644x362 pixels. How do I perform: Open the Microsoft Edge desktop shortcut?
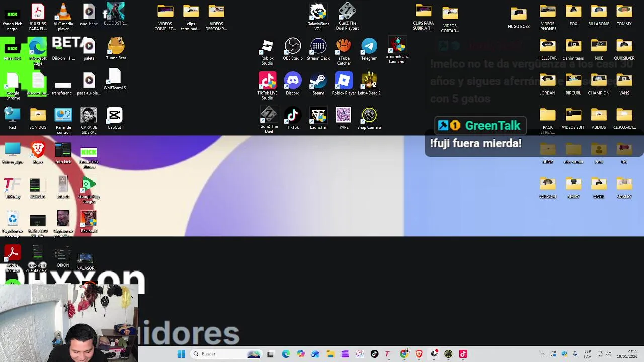click(38, 52)
